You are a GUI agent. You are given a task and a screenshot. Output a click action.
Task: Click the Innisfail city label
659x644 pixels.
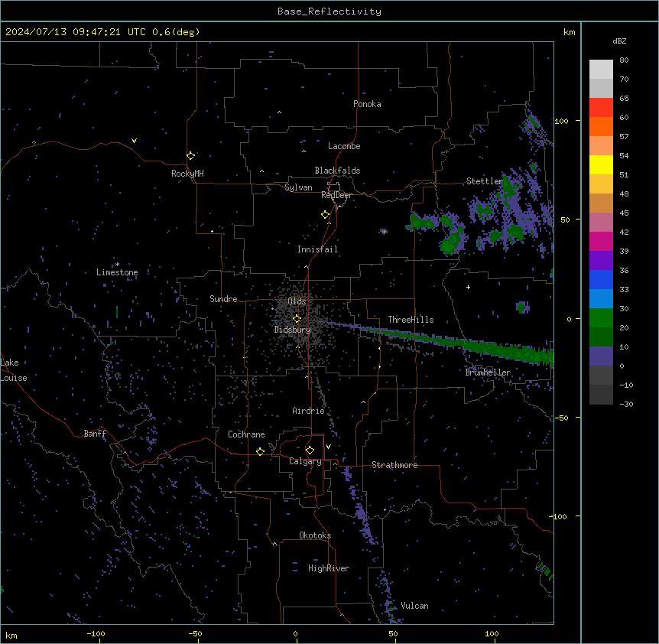317,249
